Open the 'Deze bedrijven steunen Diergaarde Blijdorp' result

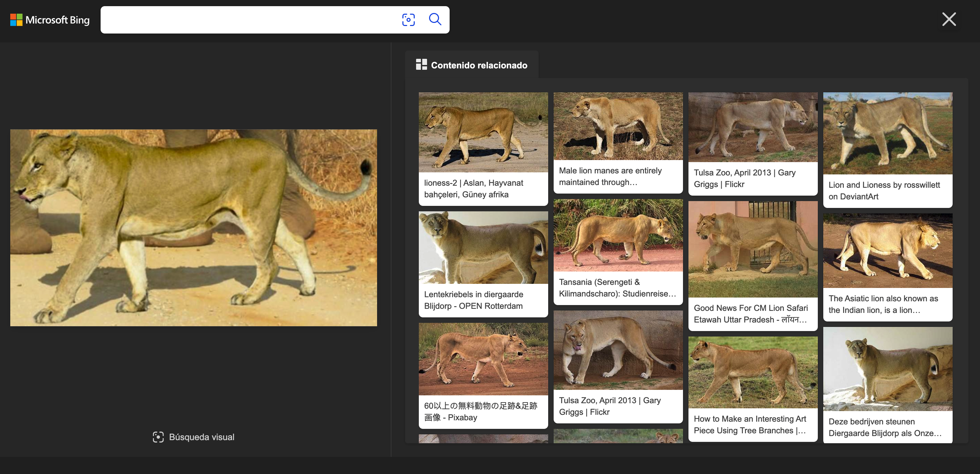[x=887, y=369]
